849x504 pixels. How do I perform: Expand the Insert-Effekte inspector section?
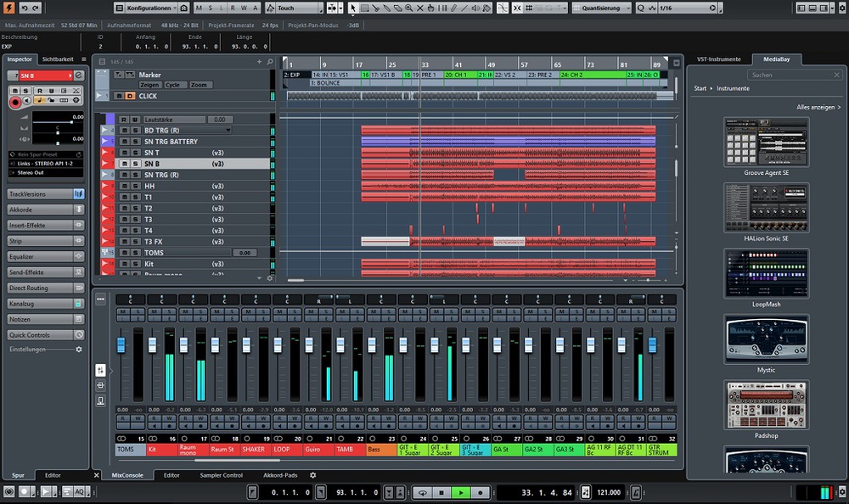(x=45, y=225)
